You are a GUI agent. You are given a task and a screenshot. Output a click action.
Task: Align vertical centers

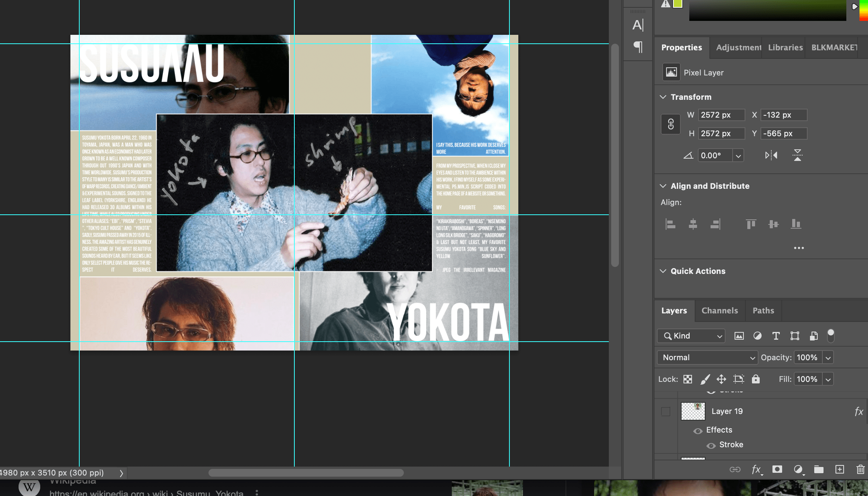pos(773,224)
